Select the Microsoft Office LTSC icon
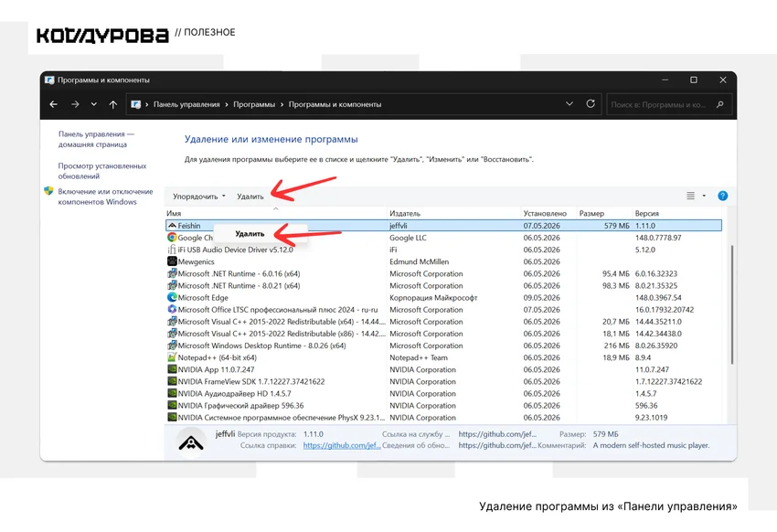Viewport: 777px width, 532px height. [x=172, y=310]
